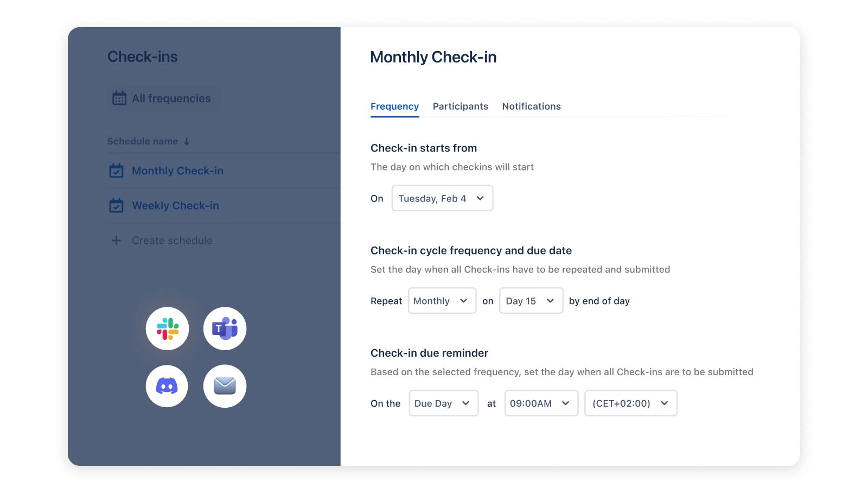Change the 09:00AM reminder time dropdown
The height and width of the screenshot is (493, 868).
click(541, 403)
